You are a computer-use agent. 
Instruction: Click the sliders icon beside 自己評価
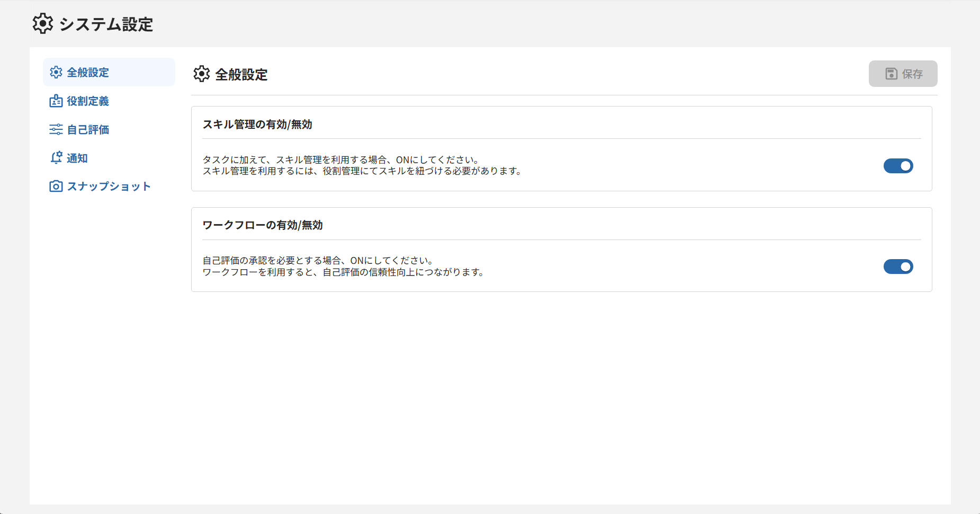[x=56, y=129]
